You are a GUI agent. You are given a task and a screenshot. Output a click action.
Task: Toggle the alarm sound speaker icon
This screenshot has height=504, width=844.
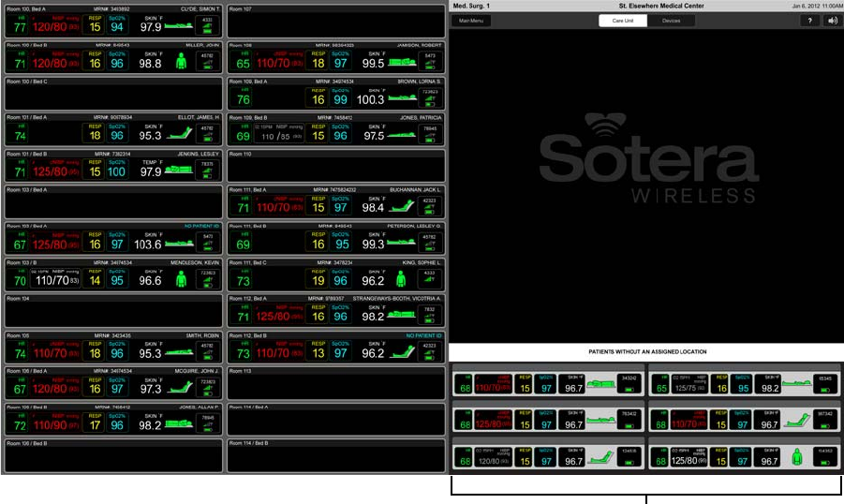click(x=832, y=21)
